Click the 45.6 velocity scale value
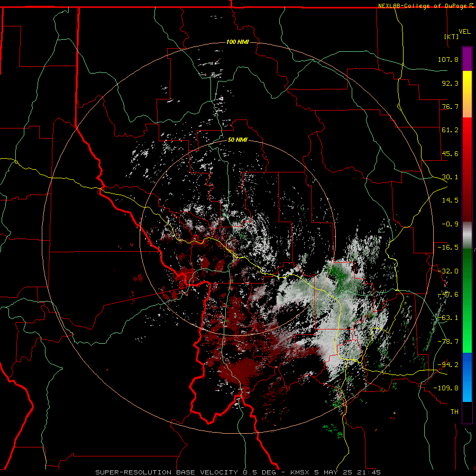 coord(450,153)
